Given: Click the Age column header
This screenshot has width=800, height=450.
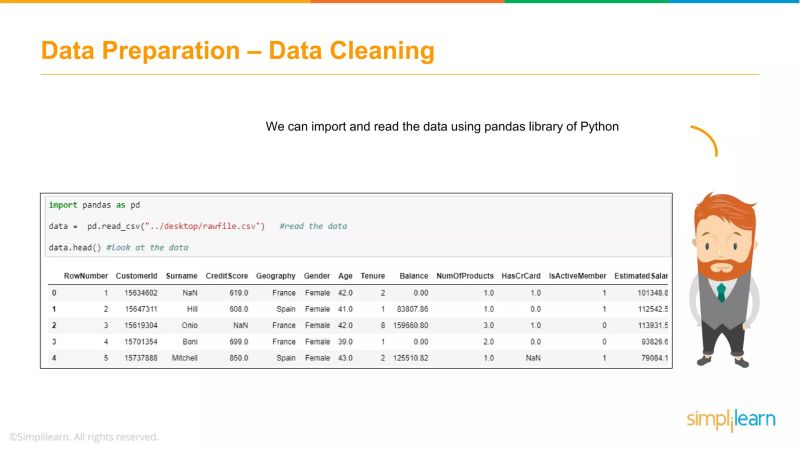Looking at the screenshot, I should pyautogui.click(x=345, y=276).
